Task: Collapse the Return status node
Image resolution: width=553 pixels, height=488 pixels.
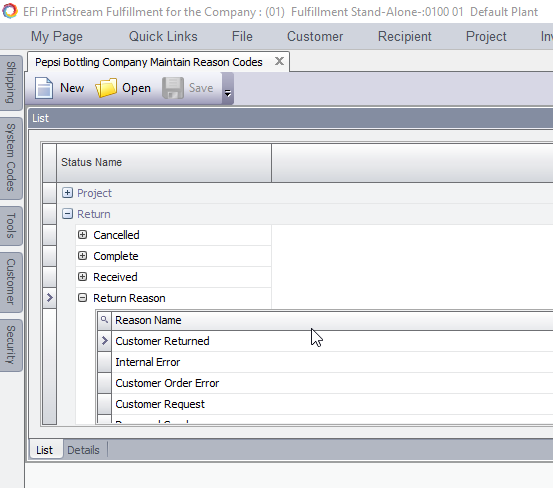Action: 67,214
